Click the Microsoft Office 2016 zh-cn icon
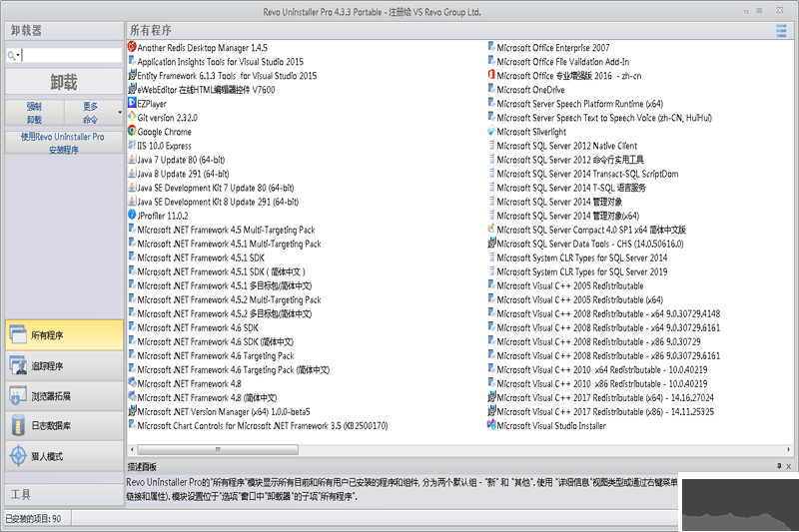Screen dimensions: 799x532 pos(491,75)
